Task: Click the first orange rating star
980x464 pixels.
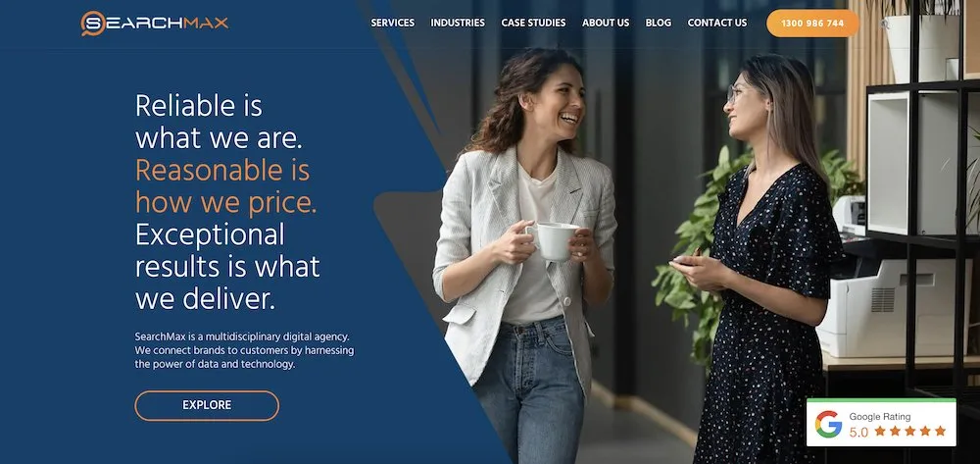Action: (x=880, y=431)
